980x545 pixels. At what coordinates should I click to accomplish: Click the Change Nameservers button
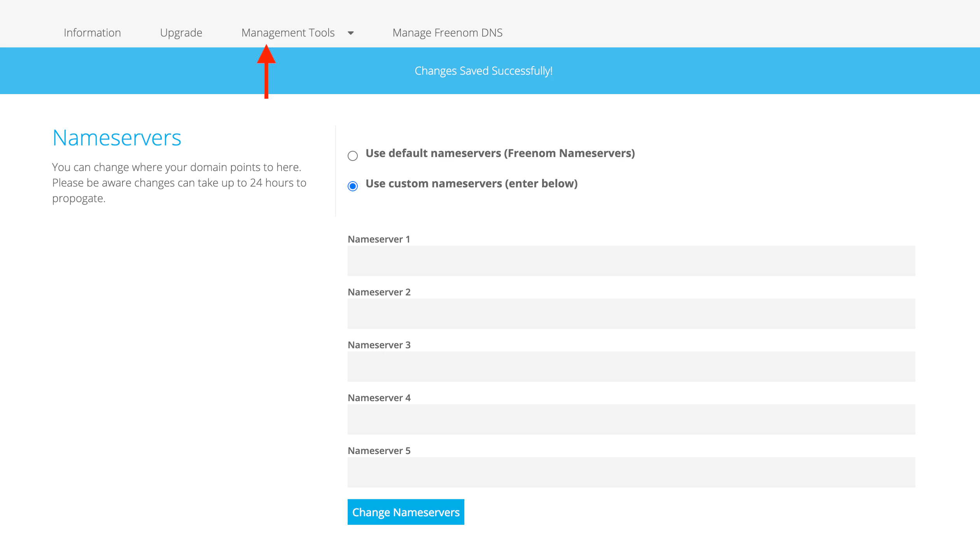406,512
